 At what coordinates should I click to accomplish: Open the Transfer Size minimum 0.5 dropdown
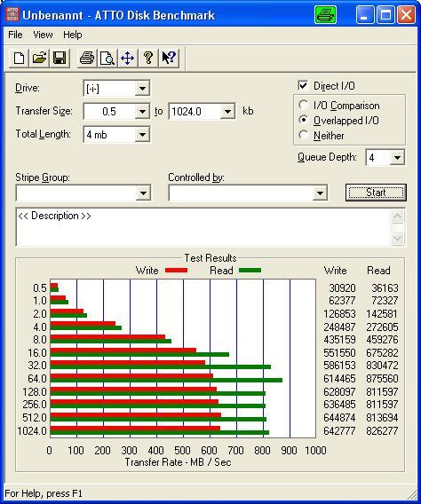pyautogui.click(x=142, y=112)
